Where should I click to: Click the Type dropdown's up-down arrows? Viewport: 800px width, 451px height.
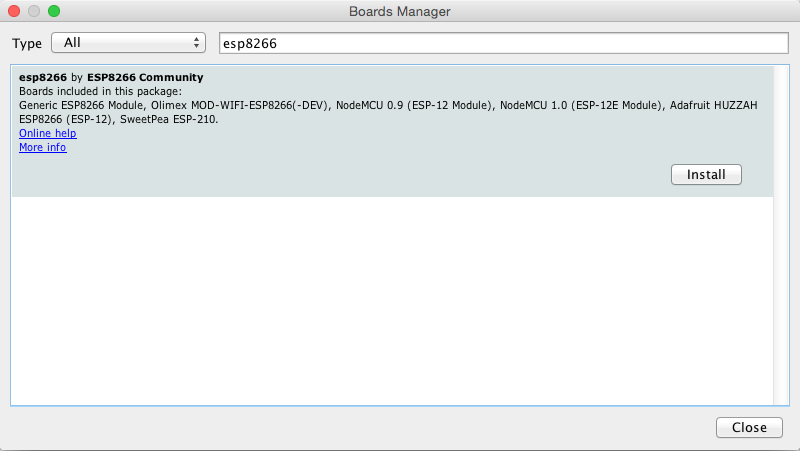pos(196,43)
